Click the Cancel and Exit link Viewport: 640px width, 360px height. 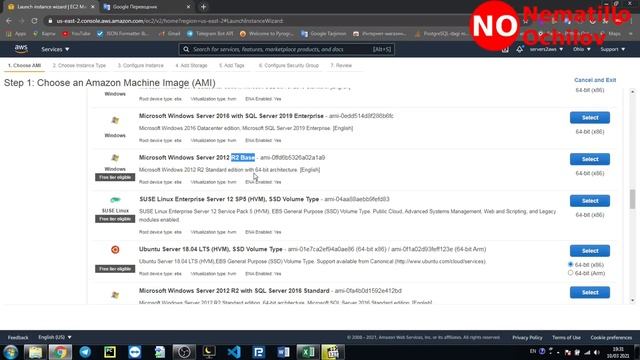pyautogui.click(x=595, y=80)
